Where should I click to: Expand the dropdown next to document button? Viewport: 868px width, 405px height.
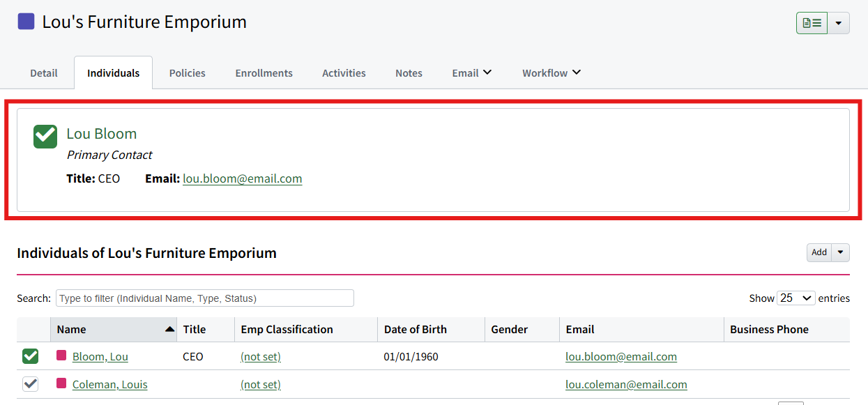pos(838,23)
